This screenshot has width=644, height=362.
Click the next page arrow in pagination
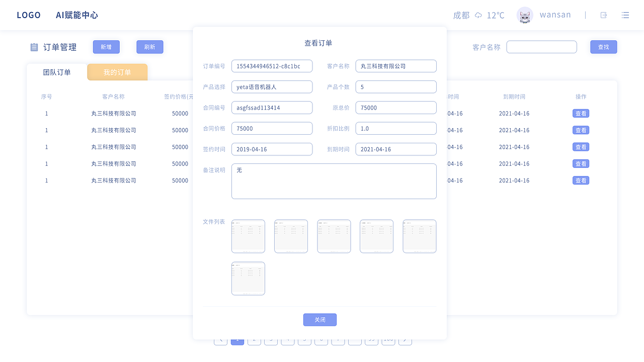405,339
